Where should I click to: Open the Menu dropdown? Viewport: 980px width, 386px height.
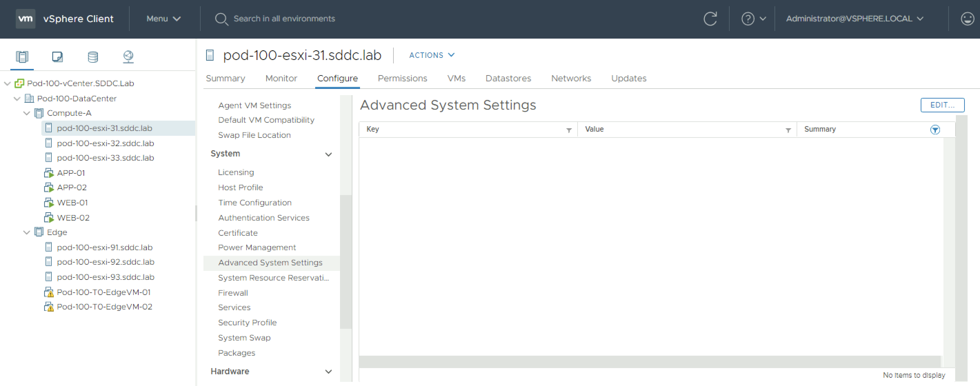pos(163,19)
